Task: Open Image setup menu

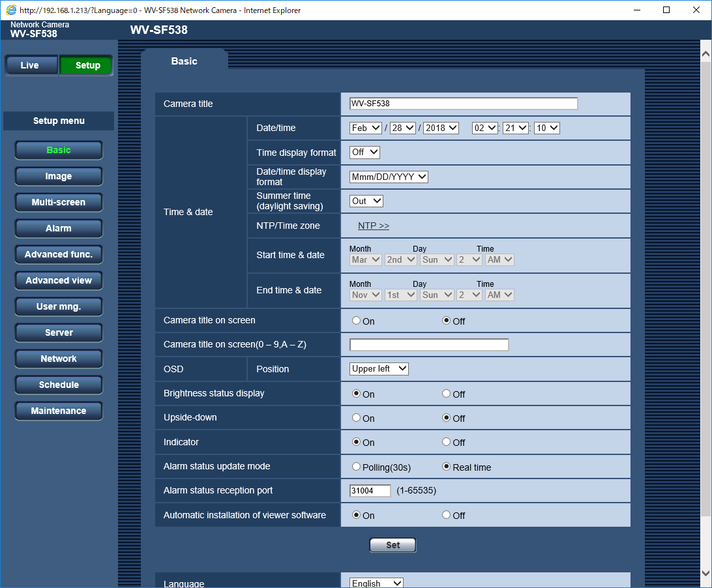Action: 59,176
